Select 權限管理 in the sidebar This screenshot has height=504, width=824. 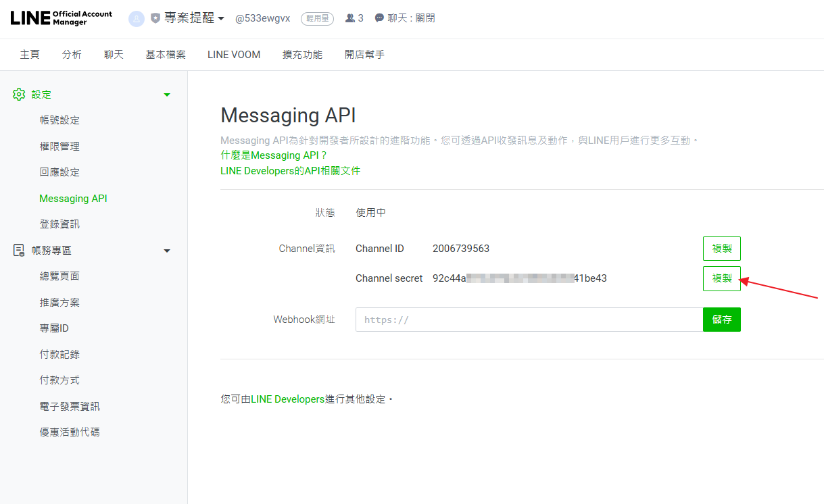(59, 147)
